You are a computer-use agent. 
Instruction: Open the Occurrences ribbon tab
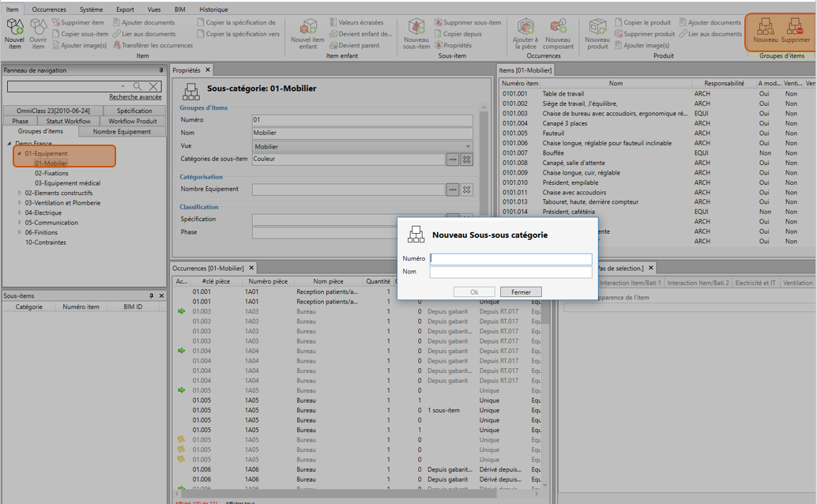point(49,9)
